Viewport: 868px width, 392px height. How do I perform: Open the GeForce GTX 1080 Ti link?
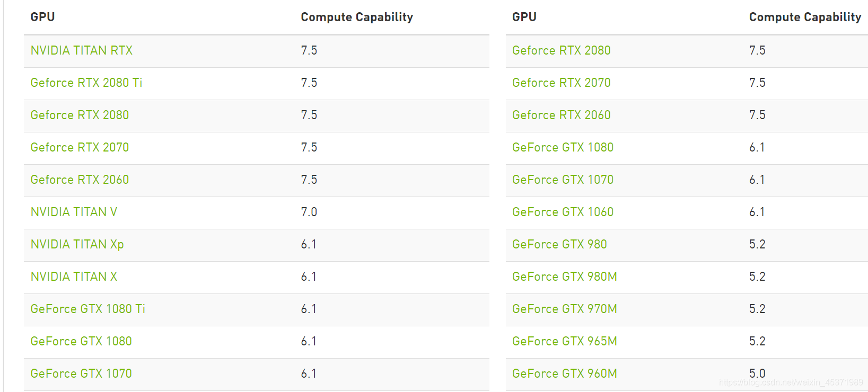coord(88,309)
